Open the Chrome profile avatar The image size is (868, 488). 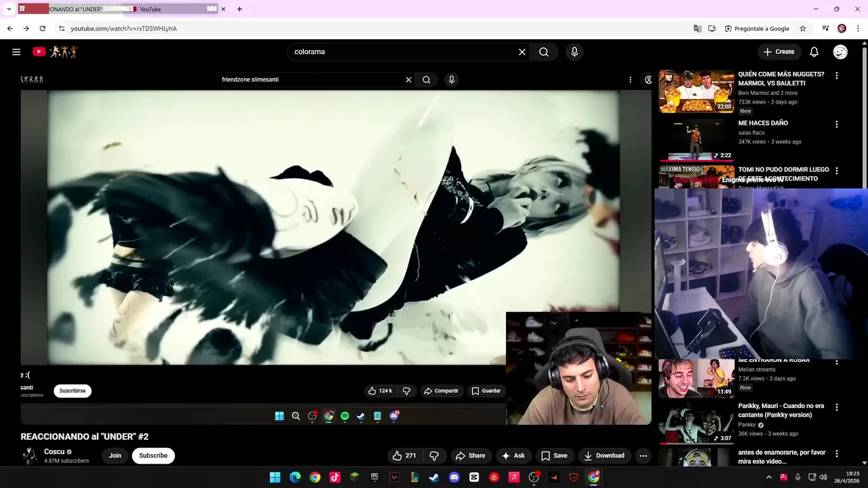point(842,28)
